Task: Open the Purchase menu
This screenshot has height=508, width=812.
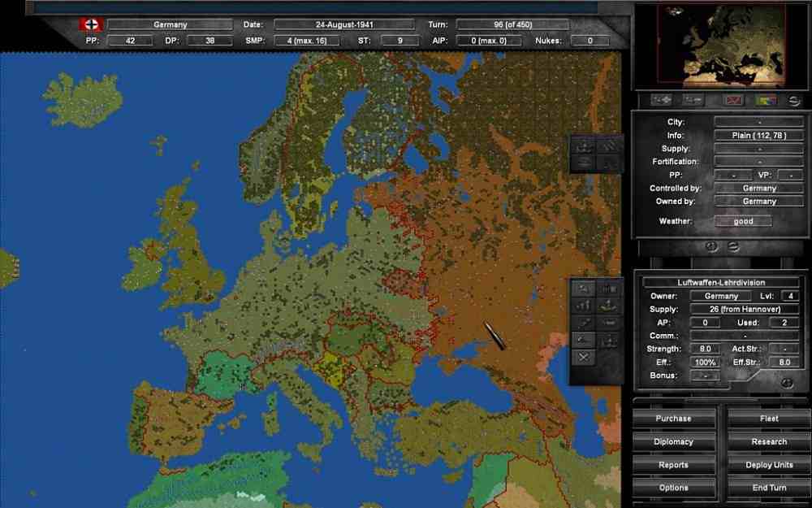Action: [674, 419]
